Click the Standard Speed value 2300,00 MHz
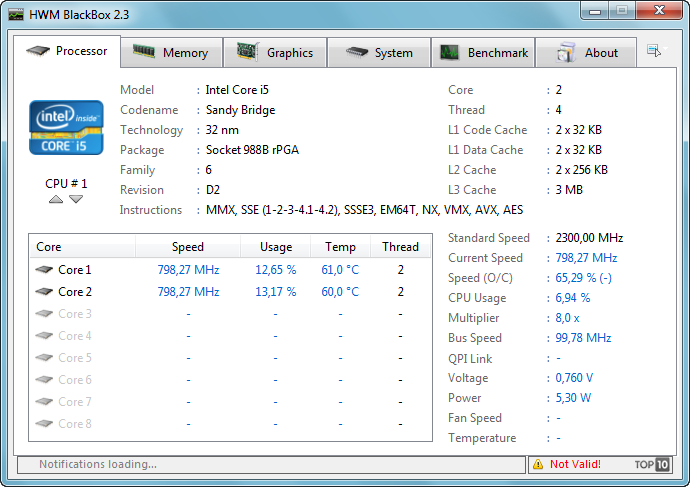Screen dimensions: 690x487 pos(589,238)
